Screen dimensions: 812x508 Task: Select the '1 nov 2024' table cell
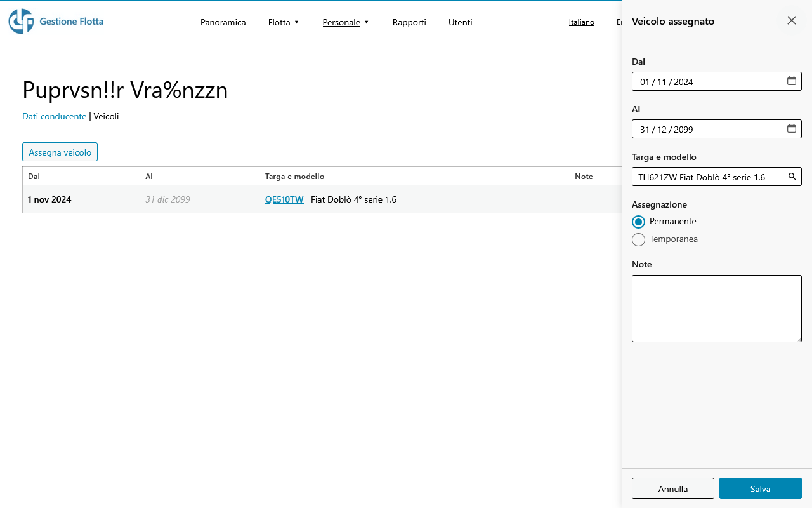[x=49, y=199]
